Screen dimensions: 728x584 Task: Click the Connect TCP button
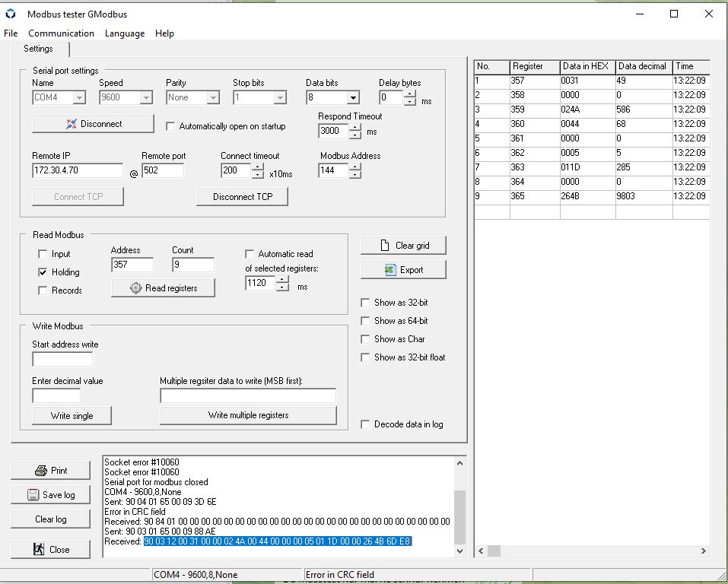[78, 197]
